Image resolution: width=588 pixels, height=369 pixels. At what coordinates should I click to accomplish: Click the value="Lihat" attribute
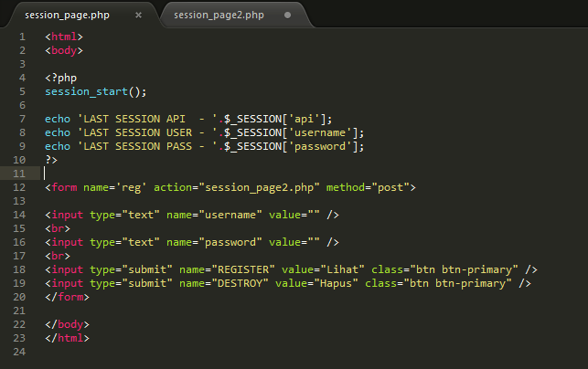(x=323, y=269)
